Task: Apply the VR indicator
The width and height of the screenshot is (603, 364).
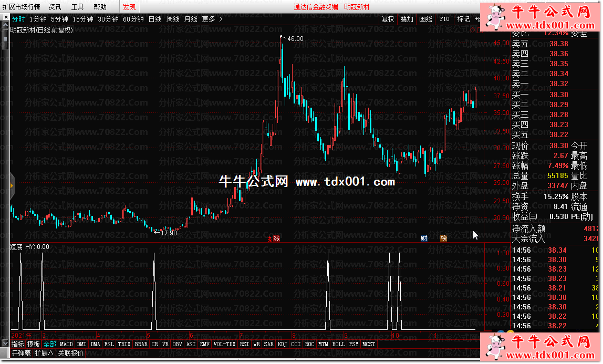Action: coord(165,344)
